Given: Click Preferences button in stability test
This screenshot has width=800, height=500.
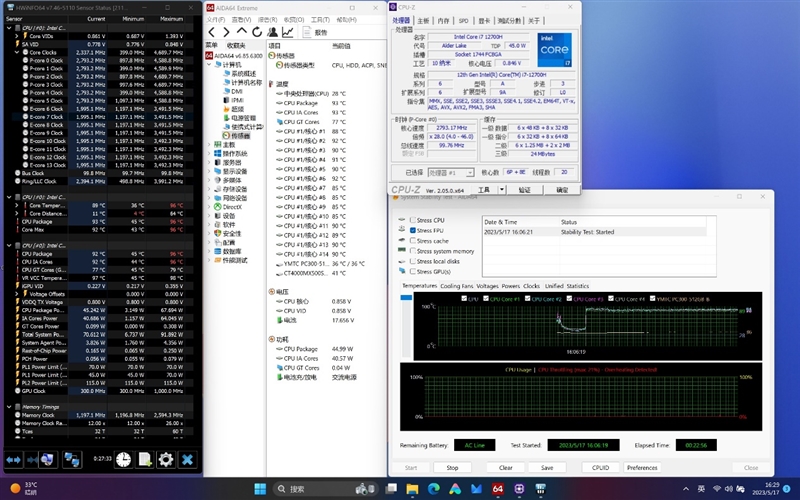Looking at the screenshot, I should pos(642,467).
